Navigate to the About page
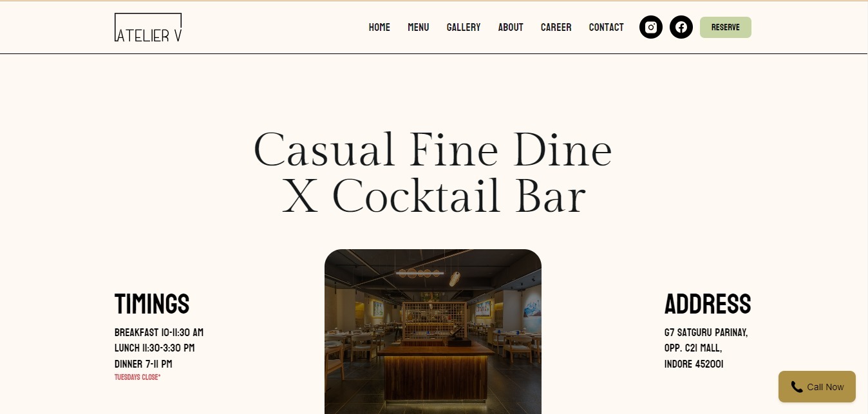 pyautogui.click(x=511, y=27)
